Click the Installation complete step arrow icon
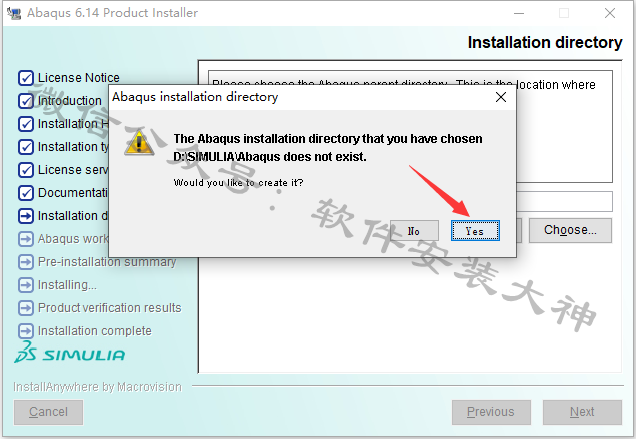The height and width of the screenshot is (439, 636). (26, 331)
